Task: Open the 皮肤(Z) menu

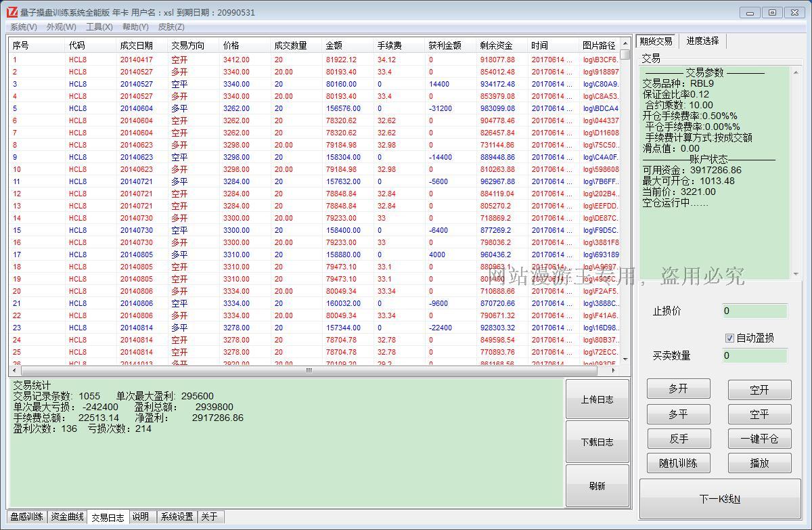Action: [171, 26]
